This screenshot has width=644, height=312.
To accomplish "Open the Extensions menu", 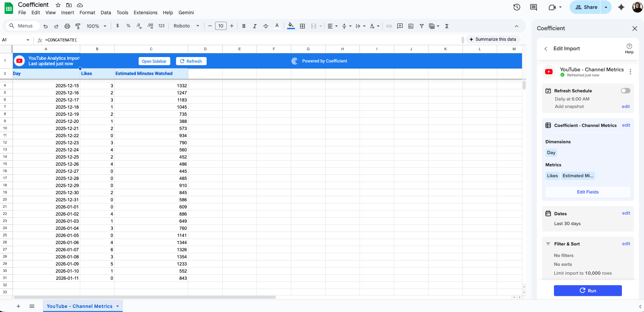I will (145, 13).
